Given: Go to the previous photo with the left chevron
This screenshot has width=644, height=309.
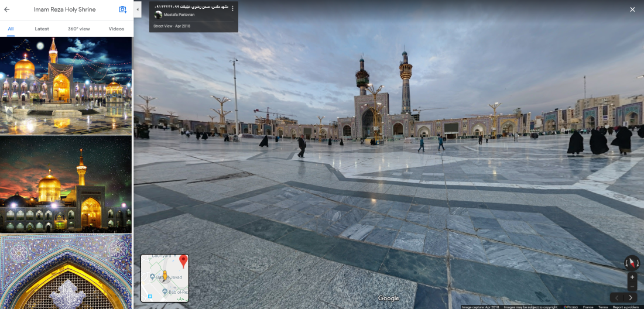Looking at the screenshot, I should point(617,298).
